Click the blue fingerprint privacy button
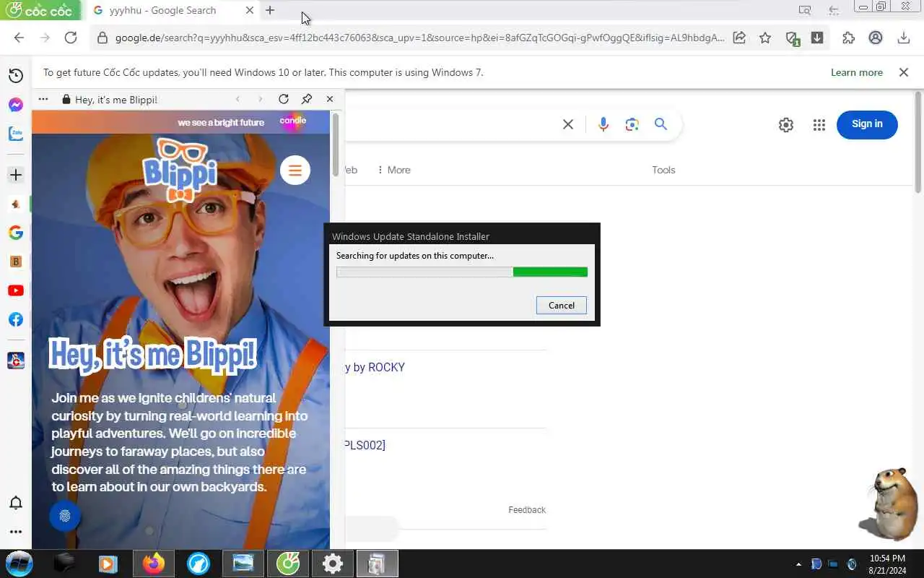This screenshot has height=578, width=924. [65, 516]
